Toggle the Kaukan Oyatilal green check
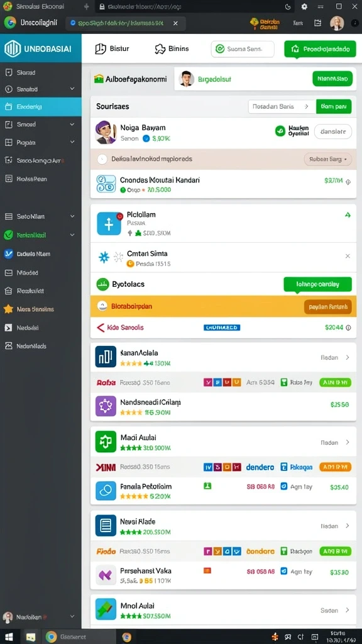 [280, 131]
